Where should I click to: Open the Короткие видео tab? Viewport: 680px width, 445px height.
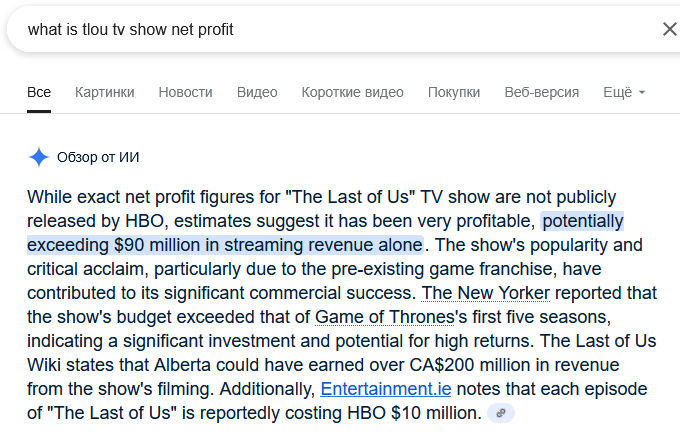353,92
